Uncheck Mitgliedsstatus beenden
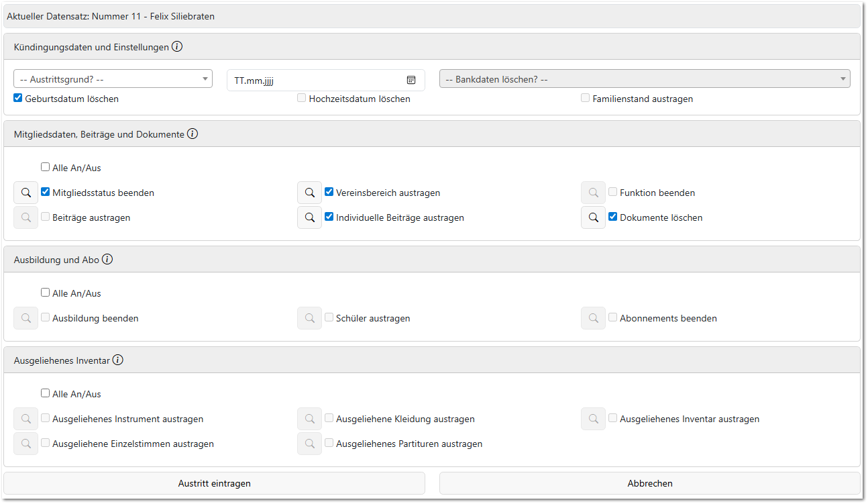This screenshot has width=868, height=504. point(46,192)
